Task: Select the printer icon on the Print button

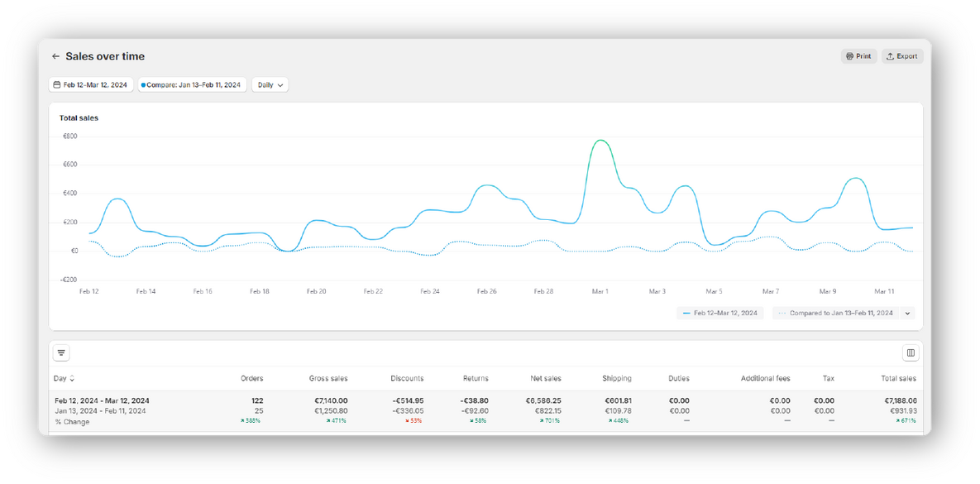Action: tap(849, 55)
